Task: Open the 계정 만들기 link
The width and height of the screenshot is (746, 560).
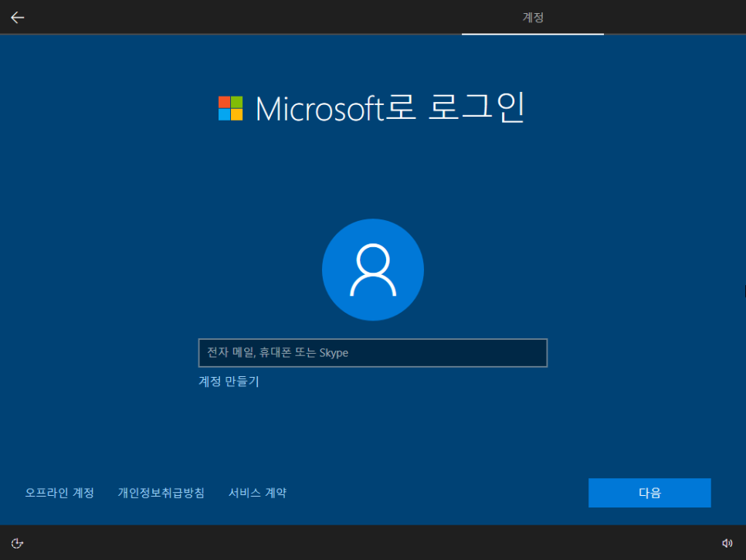Action: pyautogui.click(x=229, y=382)
